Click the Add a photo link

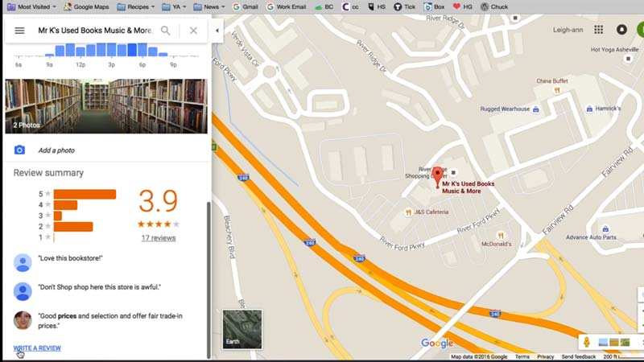click(x=56, y=150)
